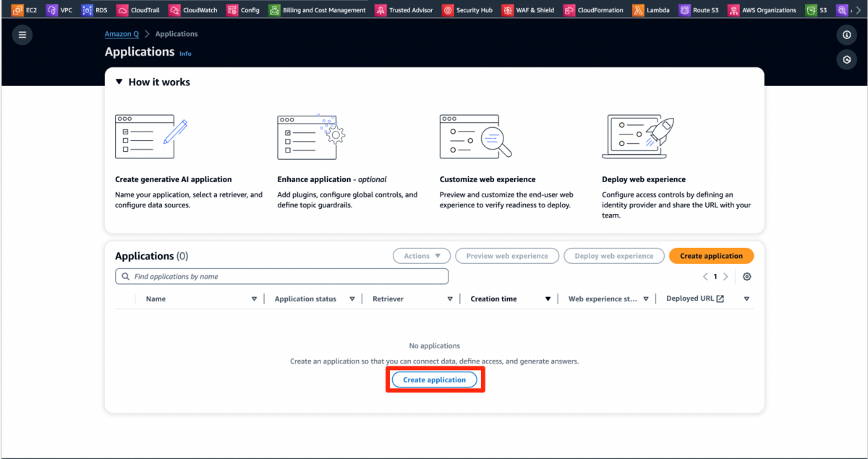Open the Info link next to Applications
The image size is (868, 459).
(185, 54)
